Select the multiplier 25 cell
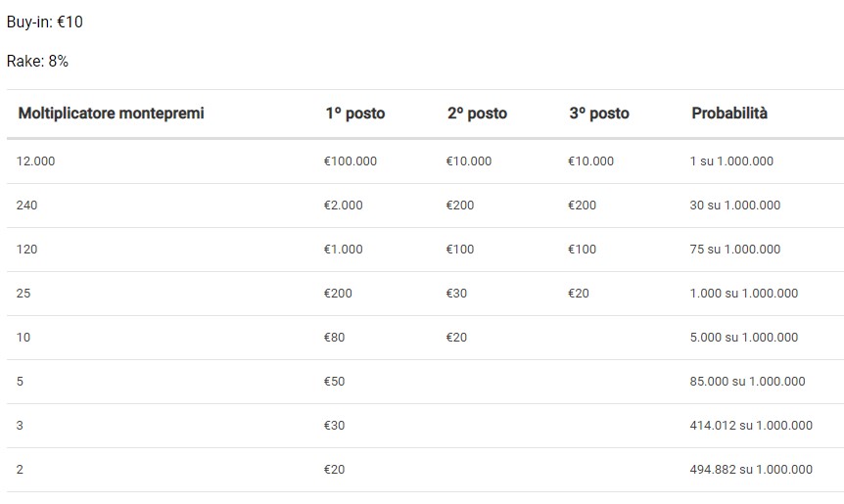This screenshot has width=844, height=504. (x=23, y=294)
